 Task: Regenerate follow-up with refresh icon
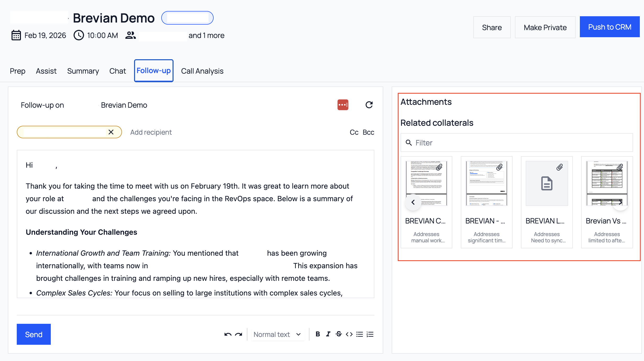click(369, 105)
